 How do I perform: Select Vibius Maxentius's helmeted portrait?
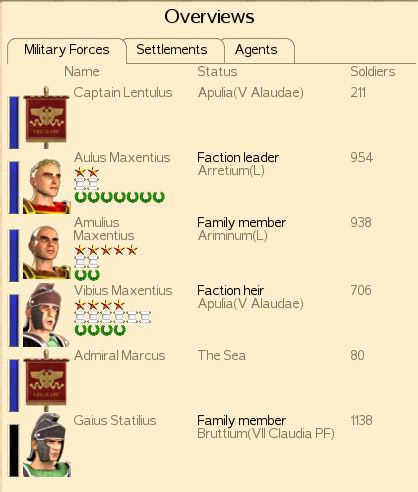coord(46,315)
